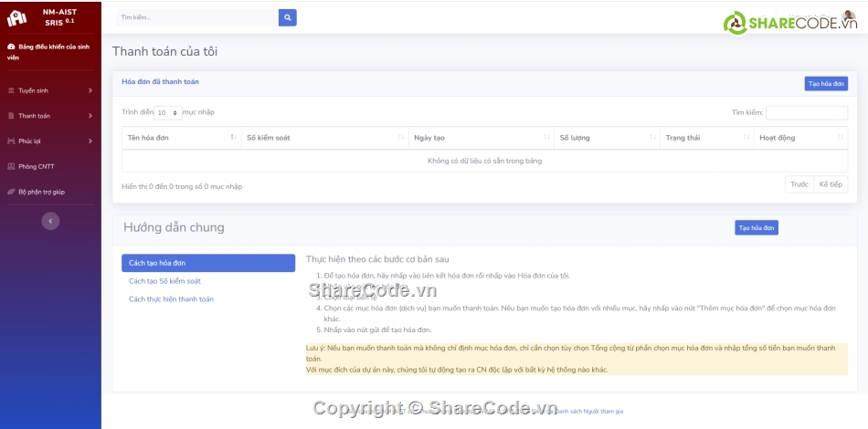
Task: Expand the Tuyển sinh sidebar menu
Action: [x=50, y=90]
